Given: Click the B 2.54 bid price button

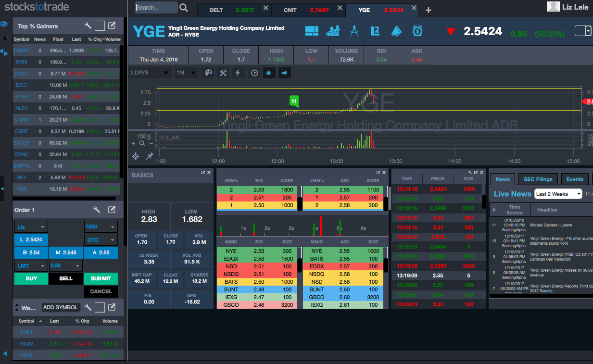Looking at the screenshot, I should click(31, 252).
